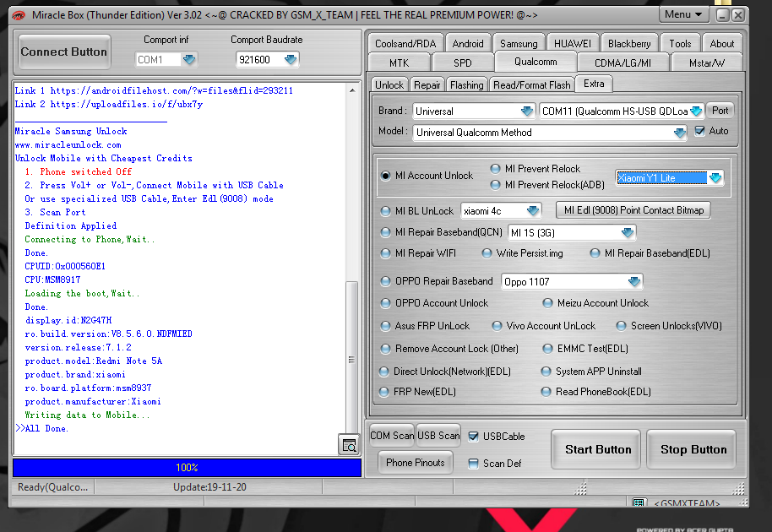This screenshot has height=532, width=772.
Task: Select OPPO Account Unlock radio button
Action: (x=385, y=303)
